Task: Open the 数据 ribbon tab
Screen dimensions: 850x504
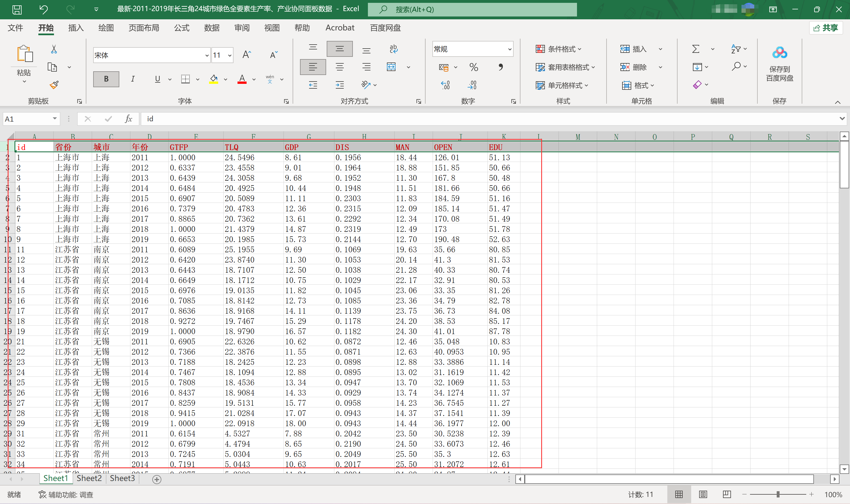Action: click(x=212, y=28)
